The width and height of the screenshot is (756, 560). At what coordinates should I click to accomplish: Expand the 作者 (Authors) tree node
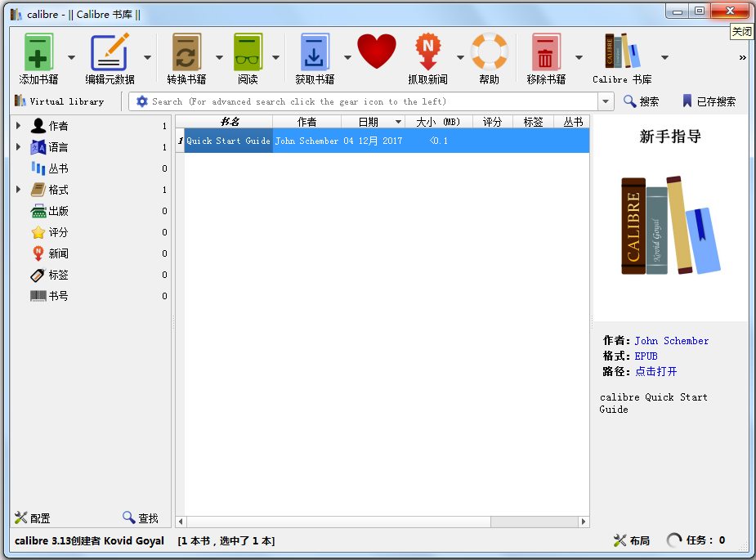[x=18, y=126]
